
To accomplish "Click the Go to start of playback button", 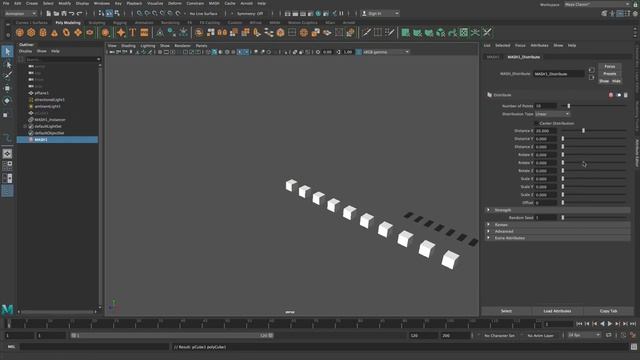I will coord(579,324).
